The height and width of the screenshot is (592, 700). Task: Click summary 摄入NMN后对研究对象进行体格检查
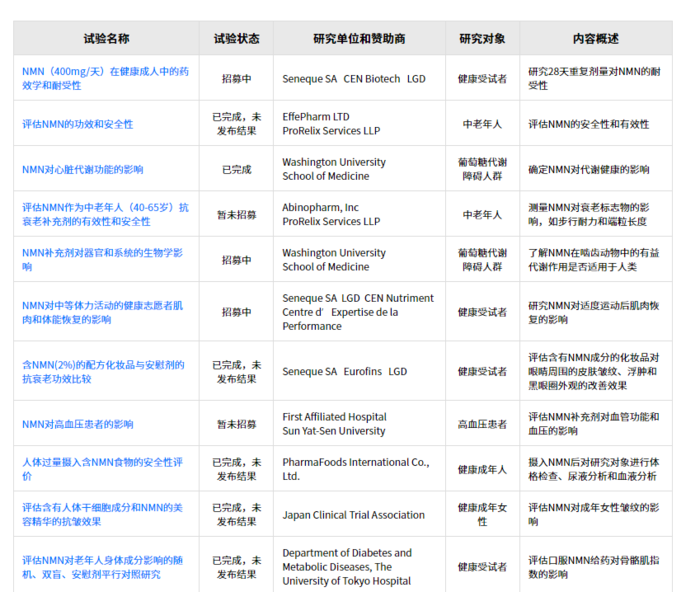[593, 469]
